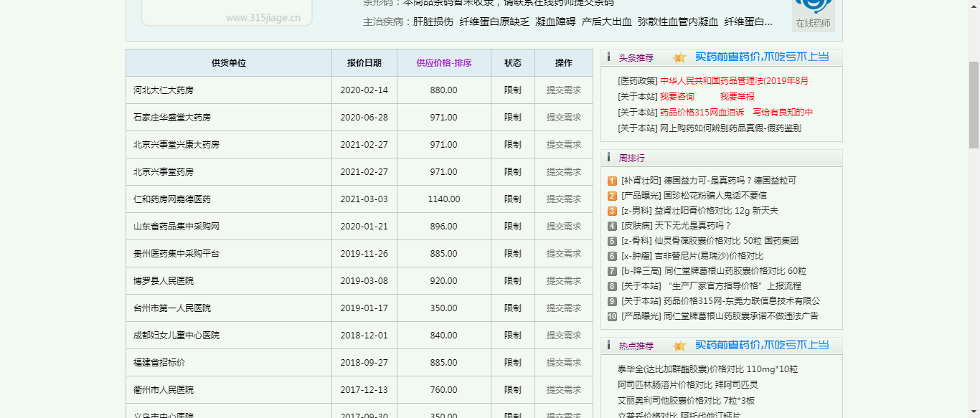Select price cell 350.00 for 台州市第一人民医院
Viewport: 980px width, 418px height.
pos(444,308)
